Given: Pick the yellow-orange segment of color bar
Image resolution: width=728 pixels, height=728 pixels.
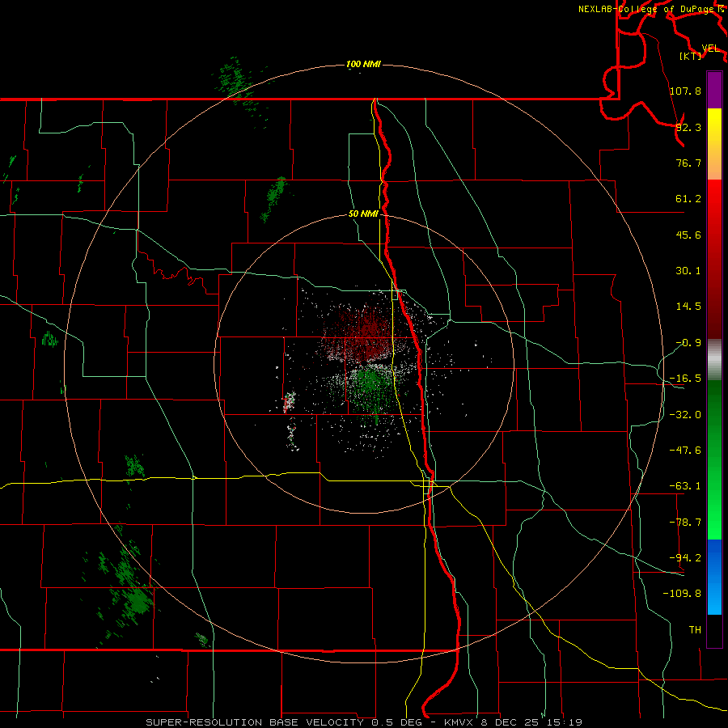Looking at the screenshot, I should [714, 144].
